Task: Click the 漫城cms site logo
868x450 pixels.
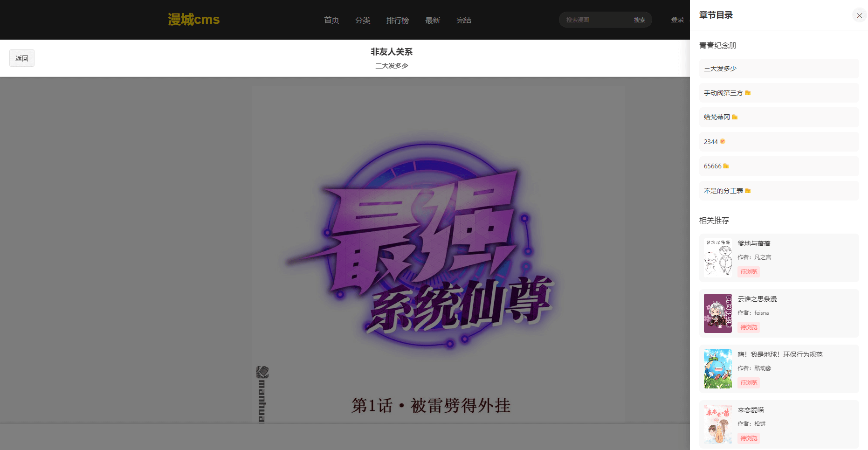Action: coord(193,19)
